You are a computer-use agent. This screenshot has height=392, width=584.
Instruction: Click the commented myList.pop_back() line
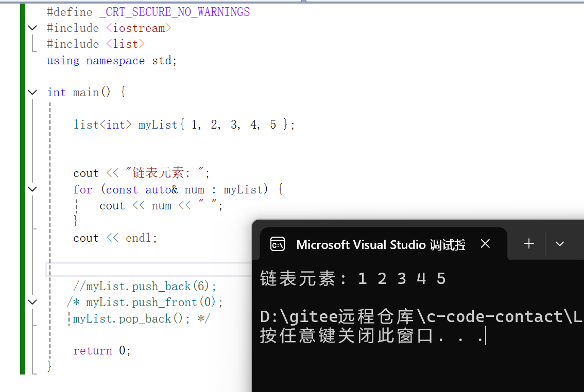tap(142, 319)
